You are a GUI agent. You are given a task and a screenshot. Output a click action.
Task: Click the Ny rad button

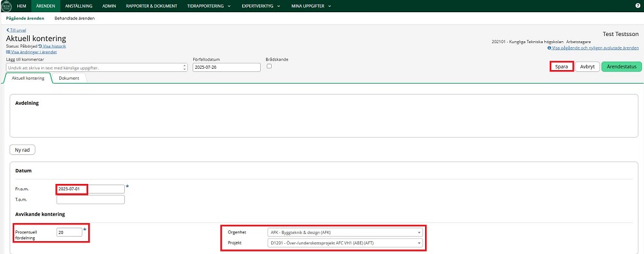pyautogui.click(x=23, y=150)
